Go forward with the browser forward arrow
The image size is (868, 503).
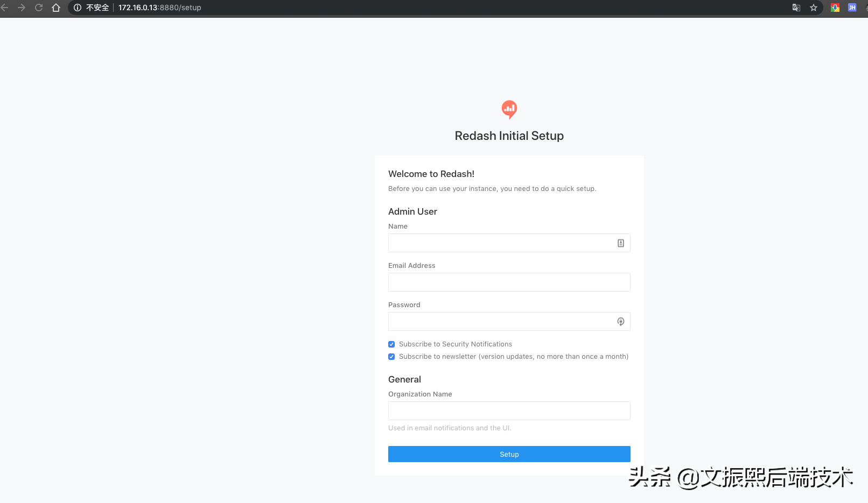(x=22, y=8)
